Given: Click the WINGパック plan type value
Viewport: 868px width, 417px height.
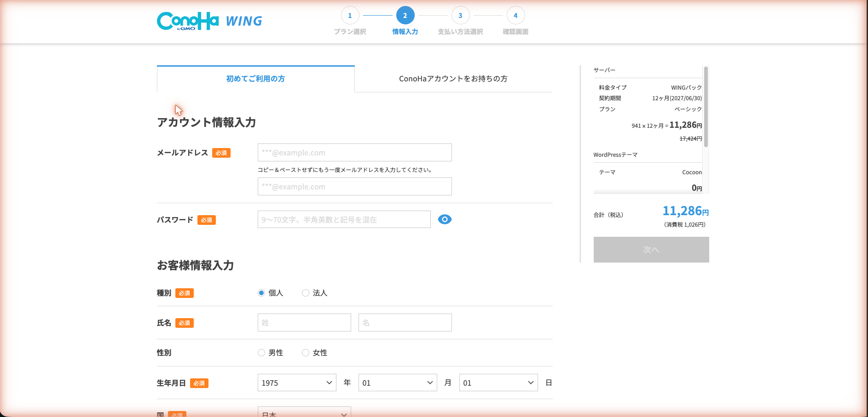Looking at the screenshot, I should click(686, 87).
